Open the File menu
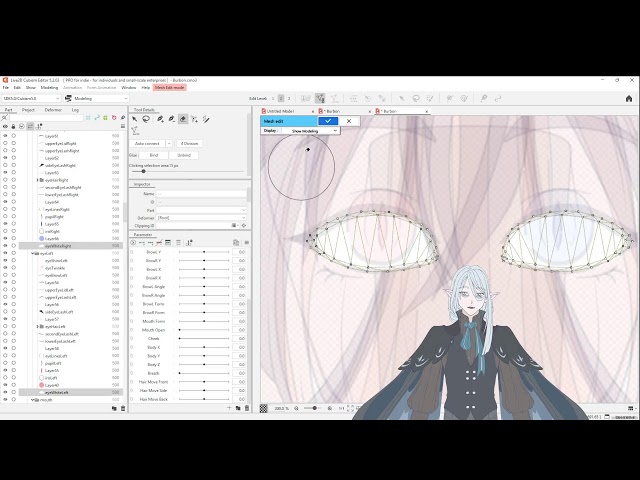This screenshot has height=480, width=640. click(x=6, y=87)
